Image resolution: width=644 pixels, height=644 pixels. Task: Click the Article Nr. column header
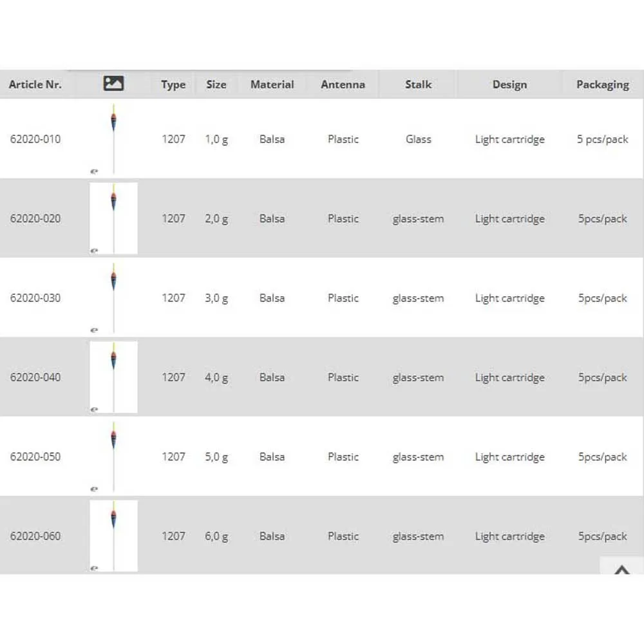coord(35,84)
